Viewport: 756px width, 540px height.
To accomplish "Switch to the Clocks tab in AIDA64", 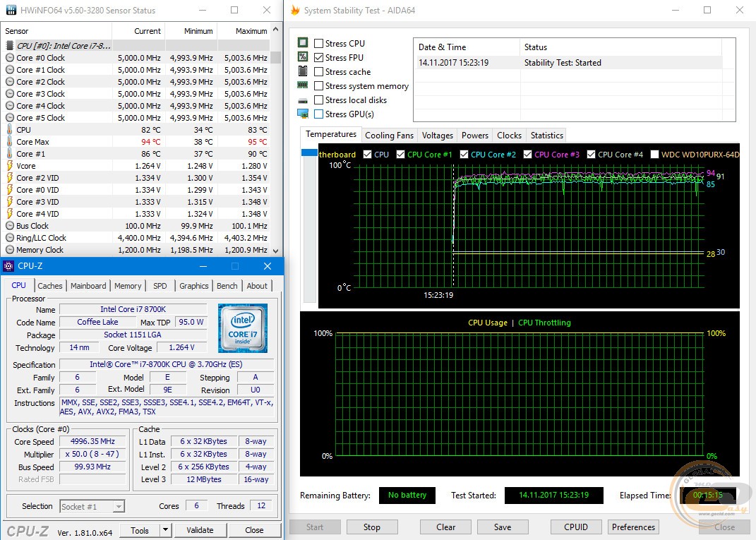I will pyautogui.click(x=509, y=136).
